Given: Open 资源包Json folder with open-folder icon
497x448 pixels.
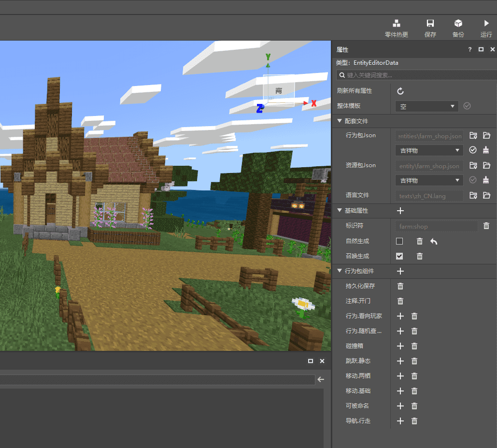Looking at the screenshot, I should (486, 165).
